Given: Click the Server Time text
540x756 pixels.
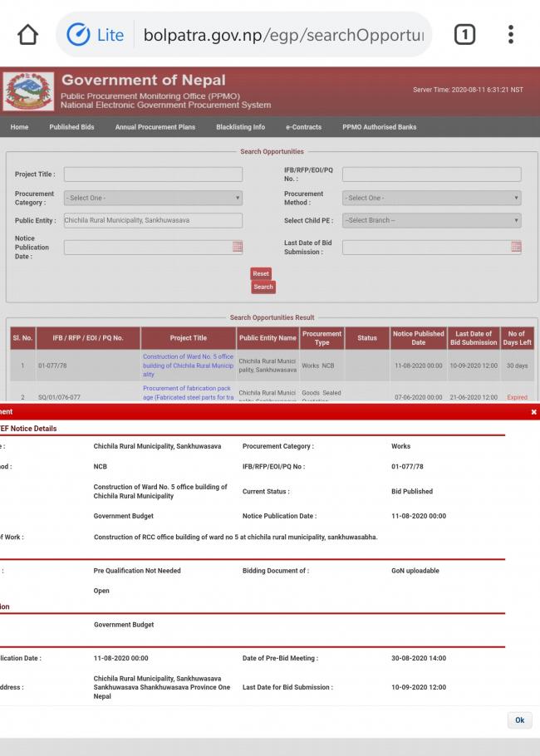Looking at the screenshot, I should click(468, 90).
